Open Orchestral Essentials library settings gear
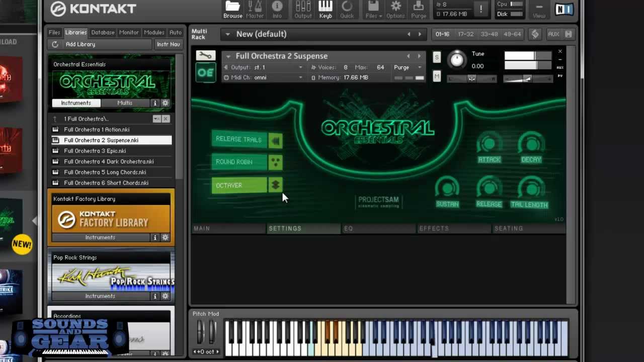 click(165, 103)
